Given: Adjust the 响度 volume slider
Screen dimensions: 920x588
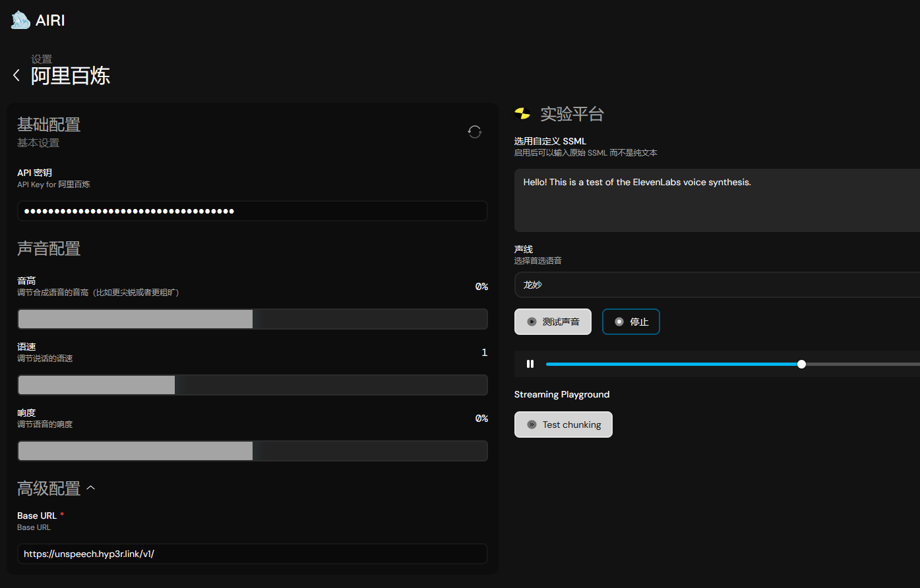Looking at the screenshot, I should pos(253,451).
